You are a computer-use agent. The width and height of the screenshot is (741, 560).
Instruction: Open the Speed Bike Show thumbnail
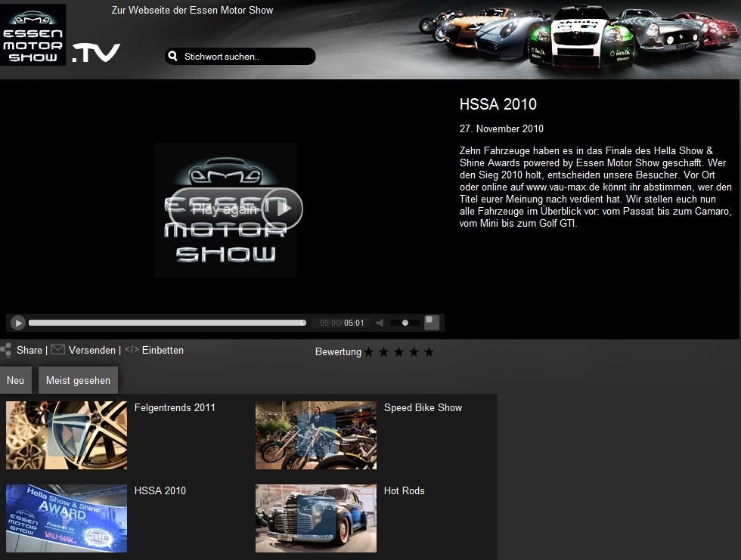tap(315, 435)
